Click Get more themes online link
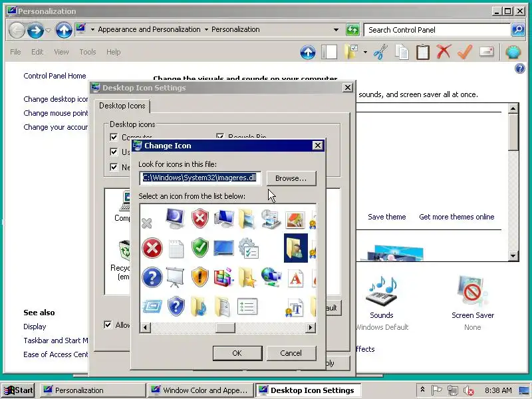532x399 pixels. [x=457, y=217]
